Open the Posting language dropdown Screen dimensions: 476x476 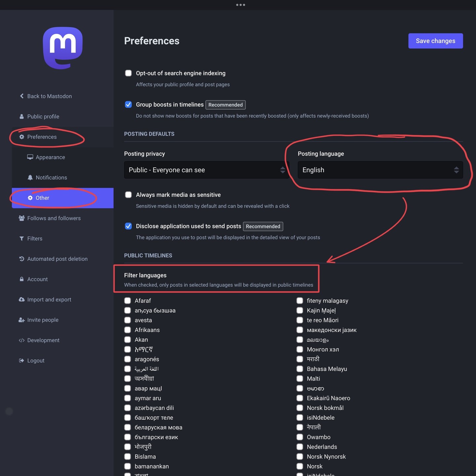click(380, 170)
